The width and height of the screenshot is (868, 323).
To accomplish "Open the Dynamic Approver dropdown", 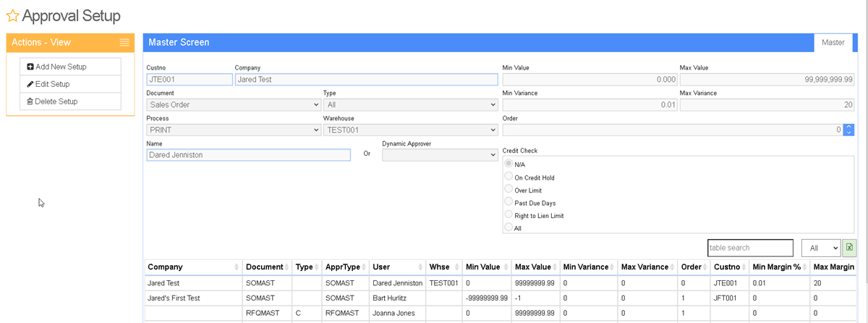I will 439,155.
